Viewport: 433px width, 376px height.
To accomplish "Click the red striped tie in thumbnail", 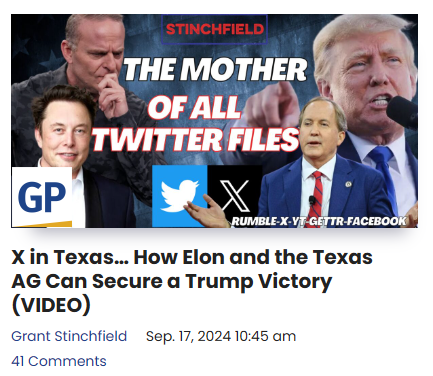I will pyautogui.click(x=315, y=199).
